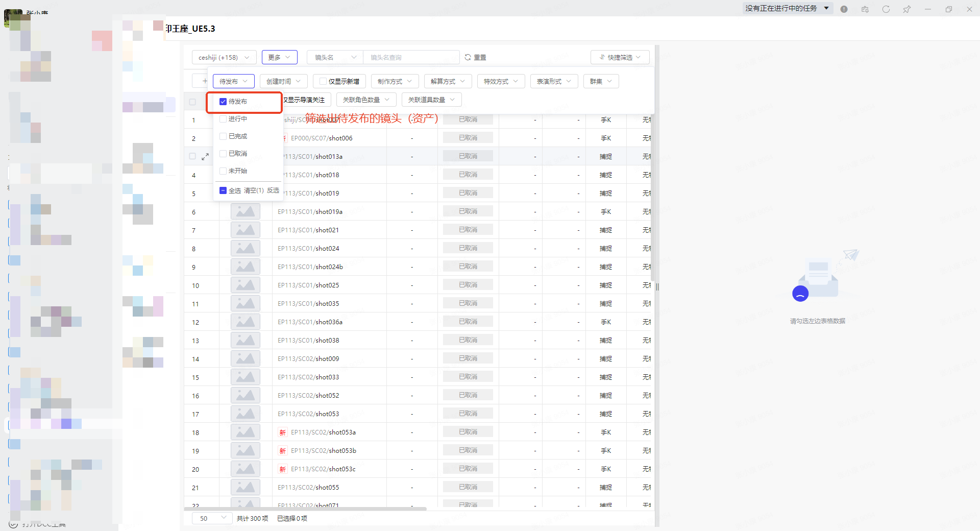
Task: Click 反选 to invert status selection
Action: click(273, 190)
